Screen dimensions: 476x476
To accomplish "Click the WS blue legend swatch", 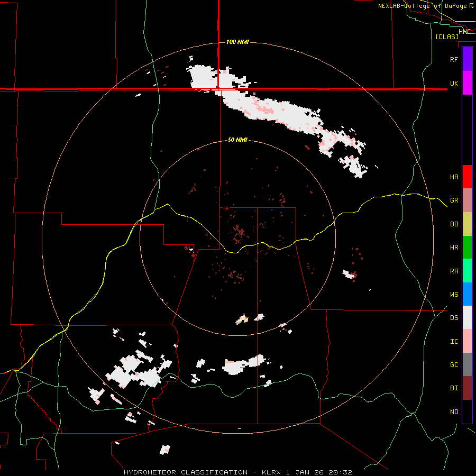I will (467, 294).
